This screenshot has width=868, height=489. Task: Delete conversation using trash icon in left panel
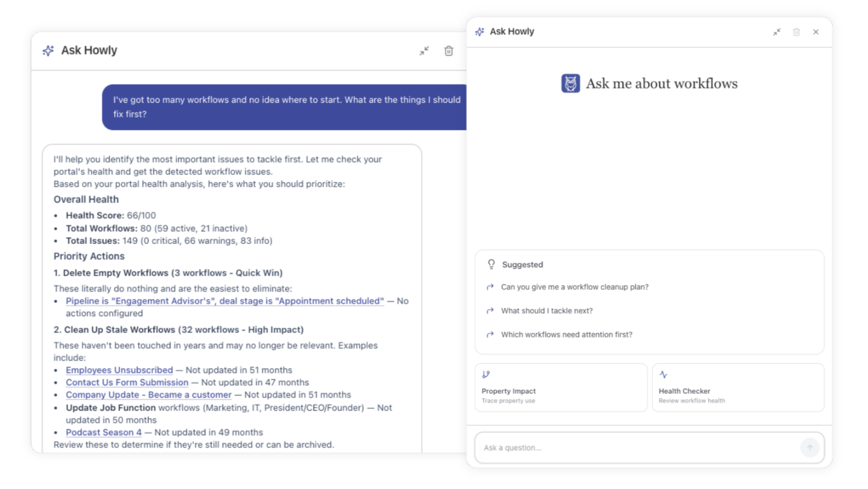coord(448,51)
